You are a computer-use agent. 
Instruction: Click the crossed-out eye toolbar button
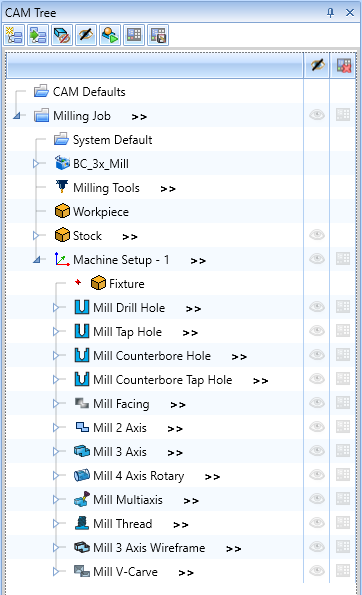[x=86, y=35]
